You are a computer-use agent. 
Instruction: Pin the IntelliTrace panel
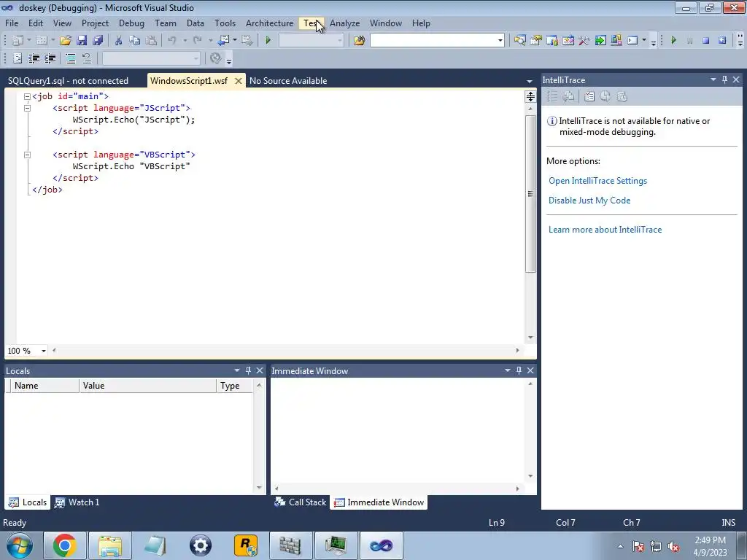[x=724, y=79]
